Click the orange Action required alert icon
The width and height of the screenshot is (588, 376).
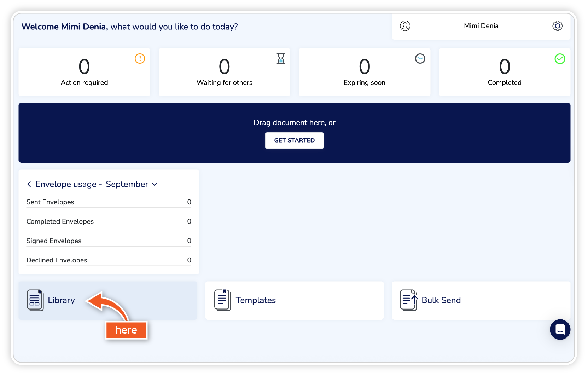(x=140, y=58)
